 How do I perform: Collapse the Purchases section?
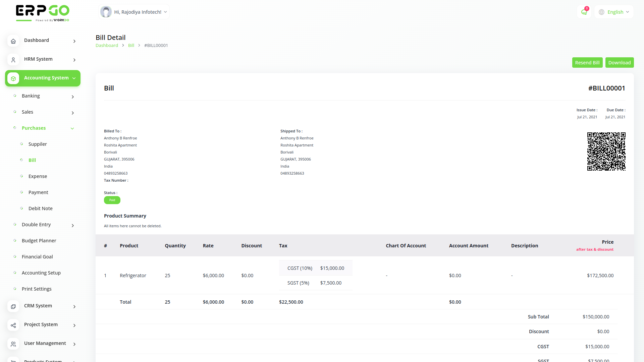pos(72,128)
